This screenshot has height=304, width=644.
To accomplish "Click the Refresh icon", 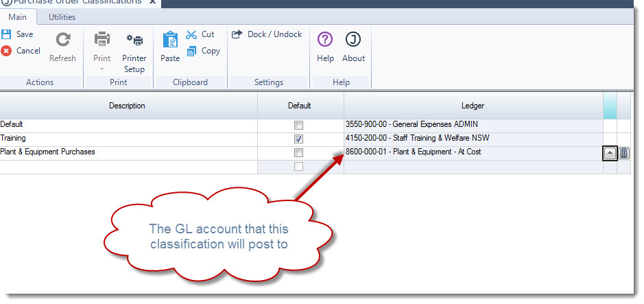I will point(62,40).
